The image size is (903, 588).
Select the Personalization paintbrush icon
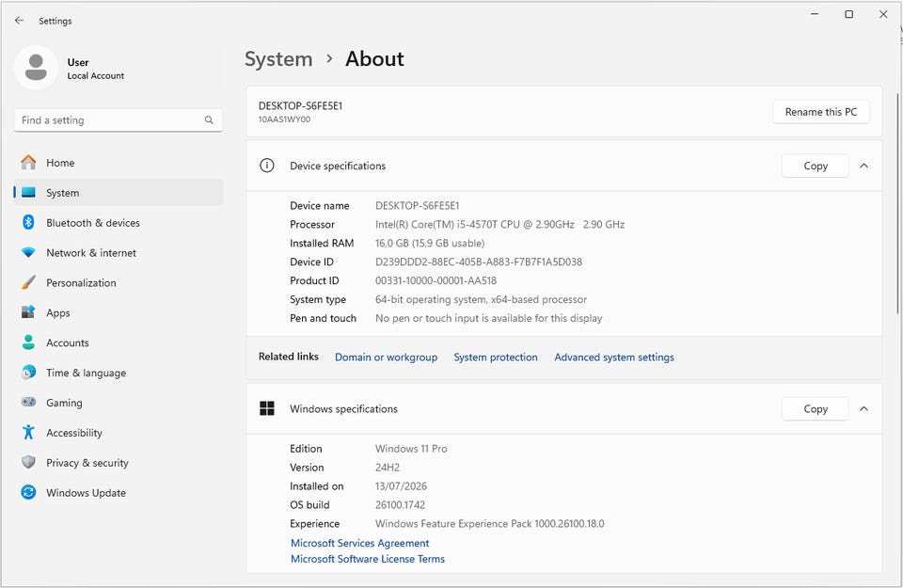28,282
